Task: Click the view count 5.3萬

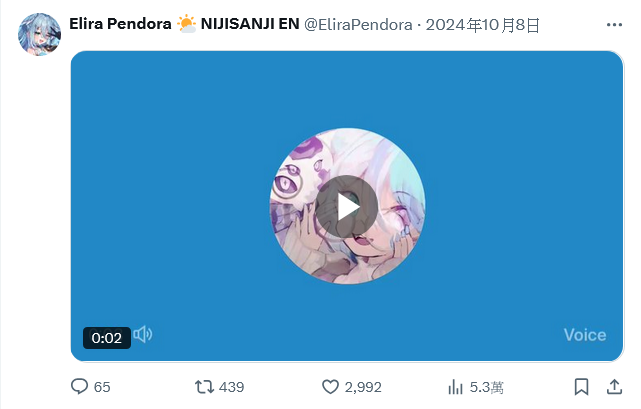Action: tap(486, 387)
